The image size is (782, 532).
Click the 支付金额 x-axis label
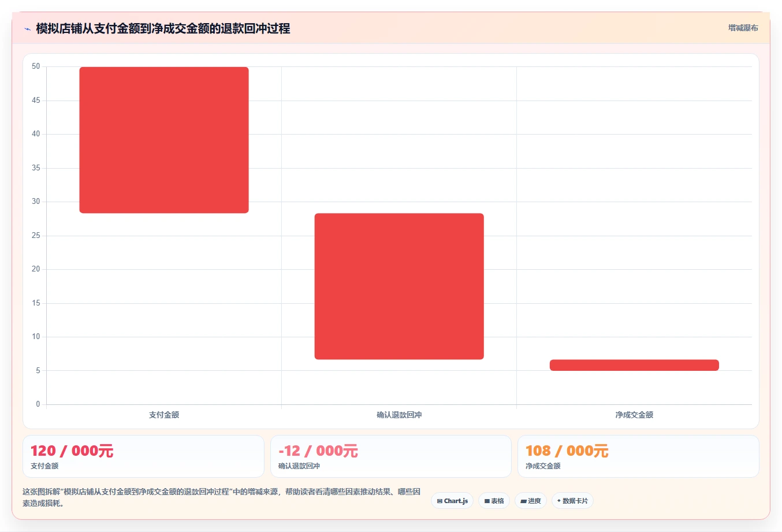(x=164, y=415)
